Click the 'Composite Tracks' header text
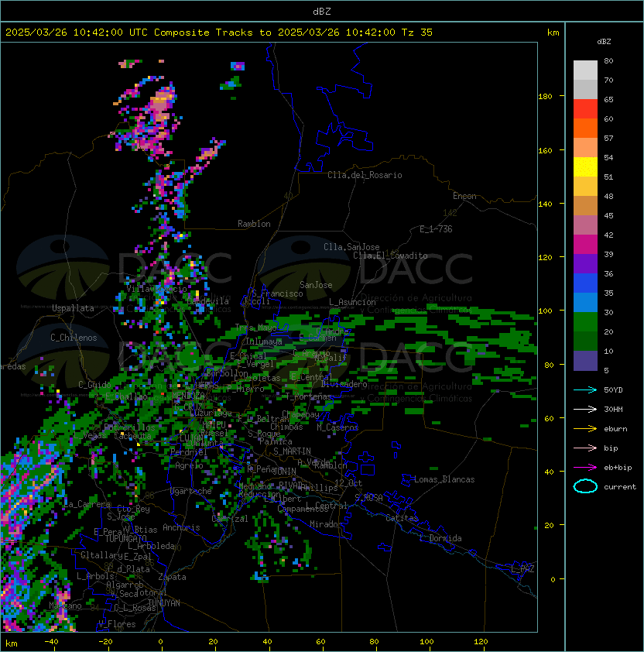 click(x=204, y=33)
